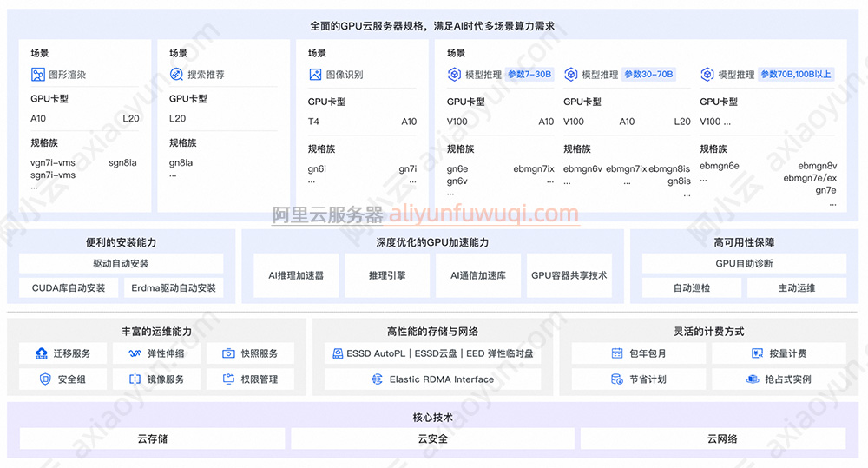This screenshot has width=868, height=468.
Task: Click the ebmgn8v spec family text
Action: pyautogui.click(x=818, y=166)
